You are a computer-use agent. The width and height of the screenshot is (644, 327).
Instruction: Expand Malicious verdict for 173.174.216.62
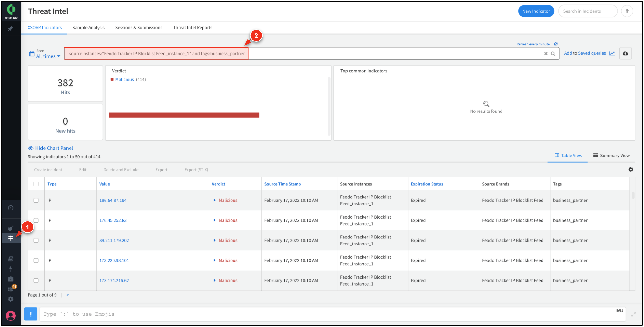(x=215, y=280)
